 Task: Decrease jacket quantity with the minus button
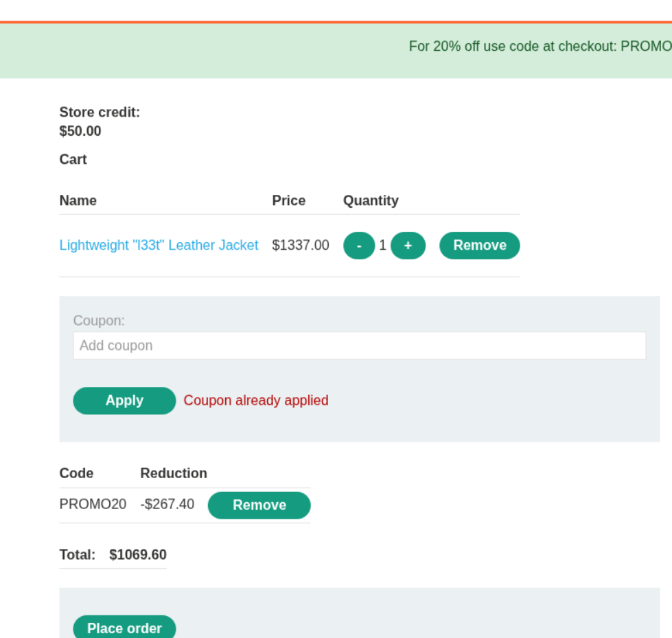(358, 246)
